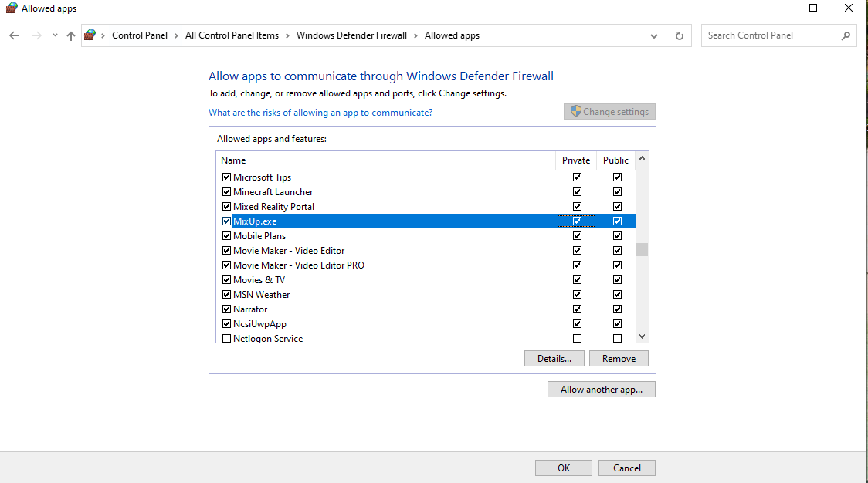This screenshot has height=483, width=868.
Task: Click Change settings button
Action: click(609, 112)
